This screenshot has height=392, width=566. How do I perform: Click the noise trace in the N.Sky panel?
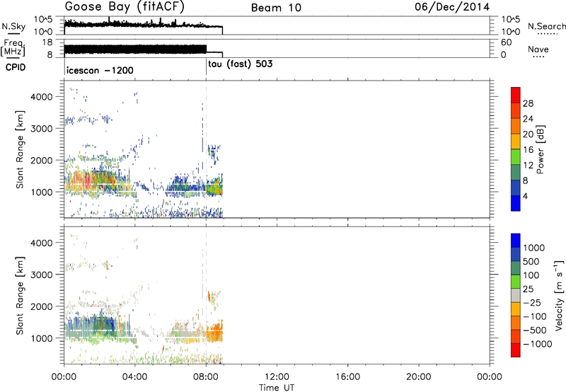144,25
